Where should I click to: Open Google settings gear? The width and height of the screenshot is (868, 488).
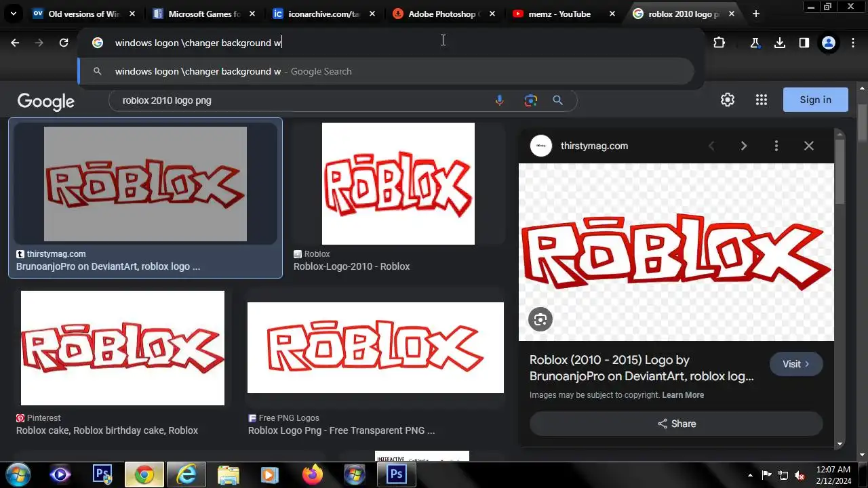click(728, 100)
